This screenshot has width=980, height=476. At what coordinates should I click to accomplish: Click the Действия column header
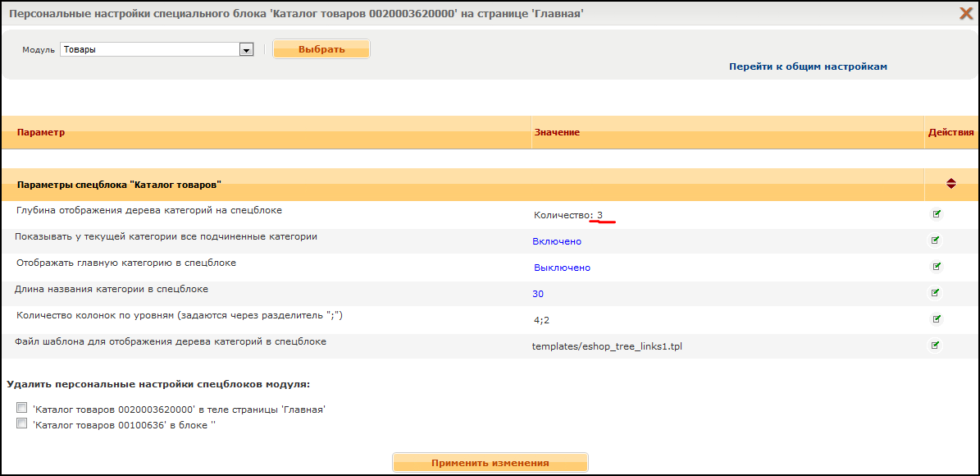click(x=950, y=133)
